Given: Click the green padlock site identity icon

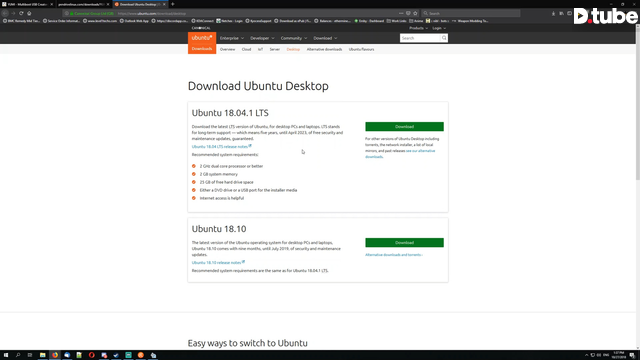Looking at the screenshot, I should point(71,13).
